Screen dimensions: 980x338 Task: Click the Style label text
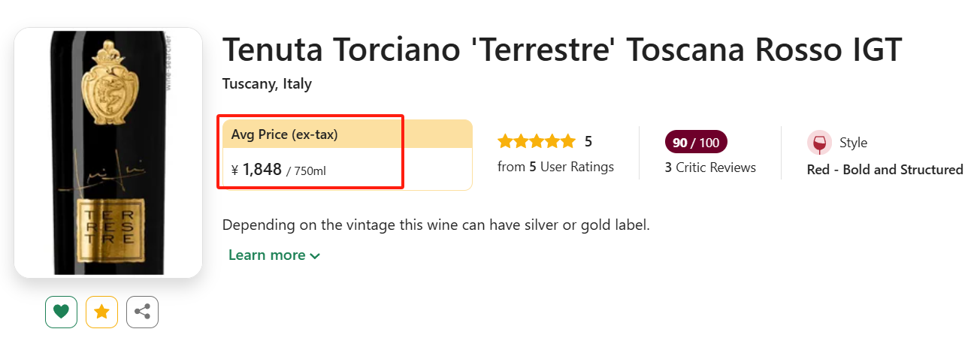[x=853, y=143]
